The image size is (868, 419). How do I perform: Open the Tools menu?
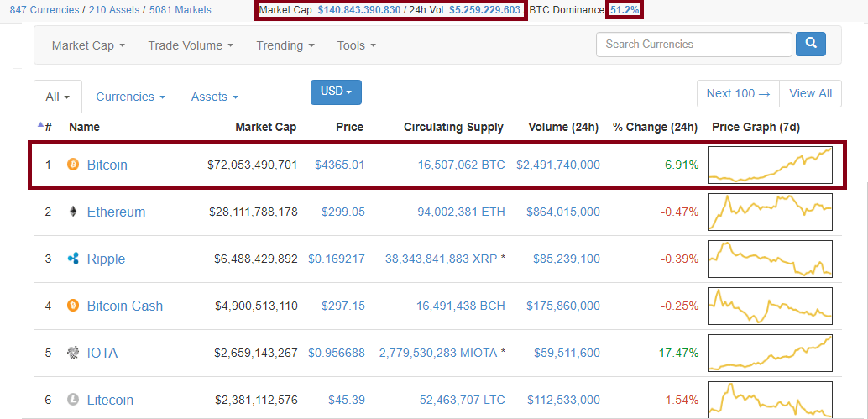[x=356, y=45]
